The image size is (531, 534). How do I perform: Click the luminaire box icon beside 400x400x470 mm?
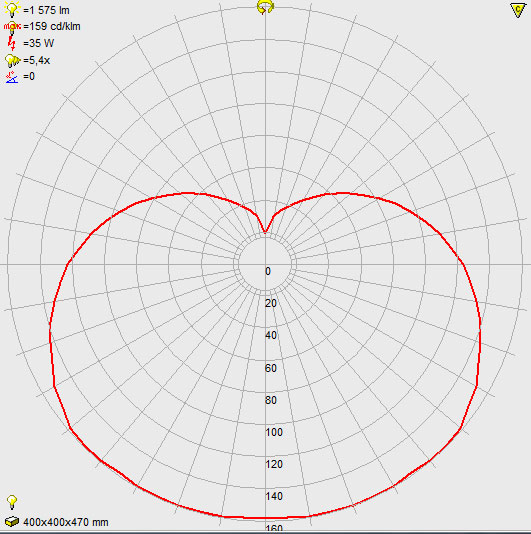pos(12,521)
